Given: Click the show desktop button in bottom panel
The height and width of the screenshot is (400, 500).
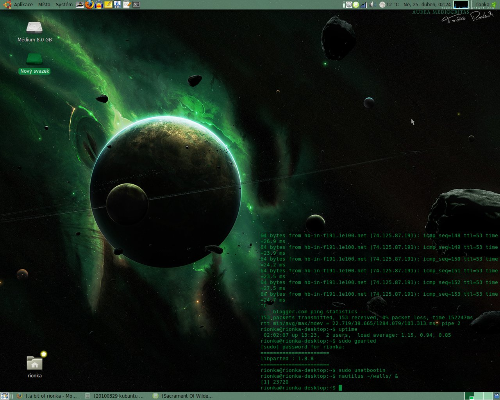Looking at the screenshot, I should 4,396.
